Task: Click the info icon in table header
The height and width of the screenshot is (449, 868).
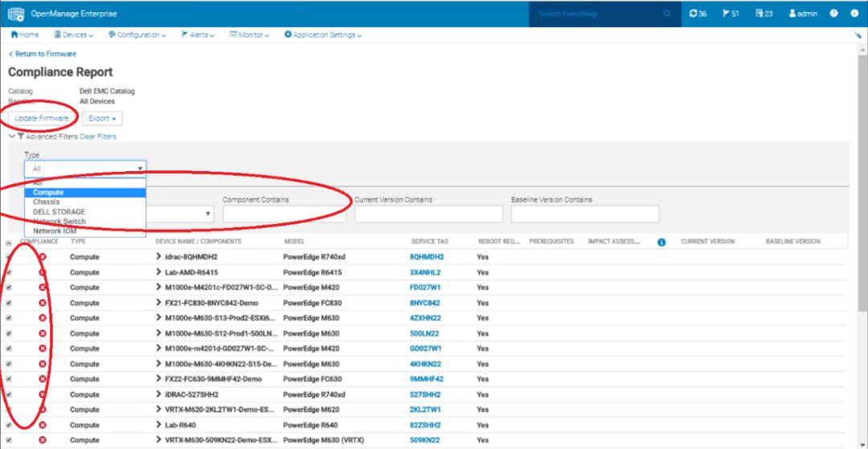Action: coord(661,243)
